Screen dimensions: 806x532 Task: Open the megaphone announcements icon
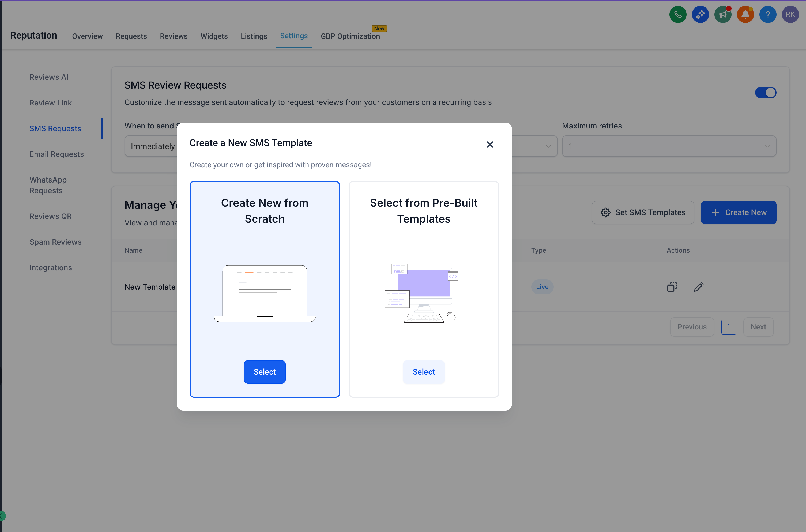tap(722, 15)
